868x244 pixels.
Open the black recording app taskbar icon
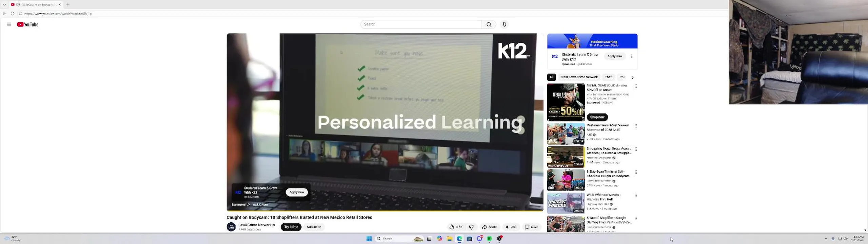(499, 239)
